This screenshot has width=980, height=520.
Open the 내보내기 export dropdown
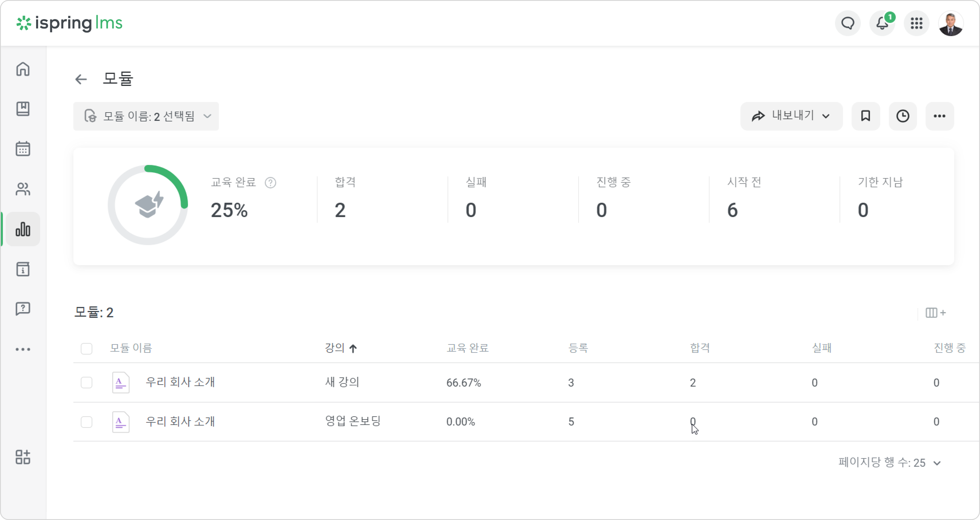[791, 116]
